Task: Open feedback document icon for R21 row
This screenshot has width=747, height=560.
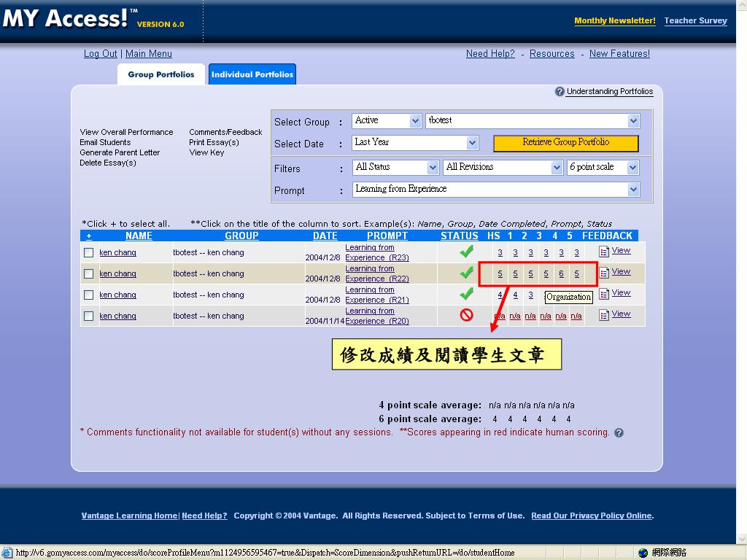Action: point(603,294)
